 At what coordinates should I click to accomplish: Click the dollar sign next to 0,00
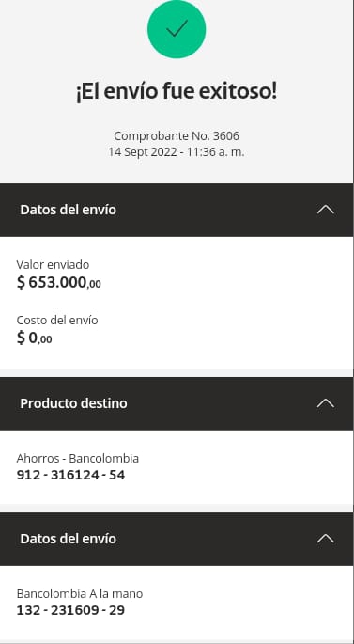[x=21, y=338]
